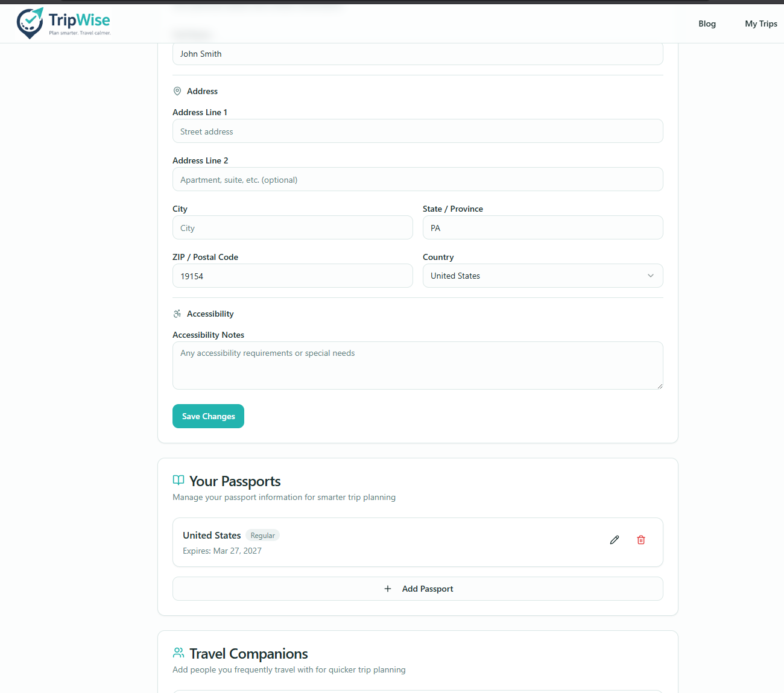Screen dimensions: 784x693
Task: Click the John Smith name field
Action: click(417, 54)
